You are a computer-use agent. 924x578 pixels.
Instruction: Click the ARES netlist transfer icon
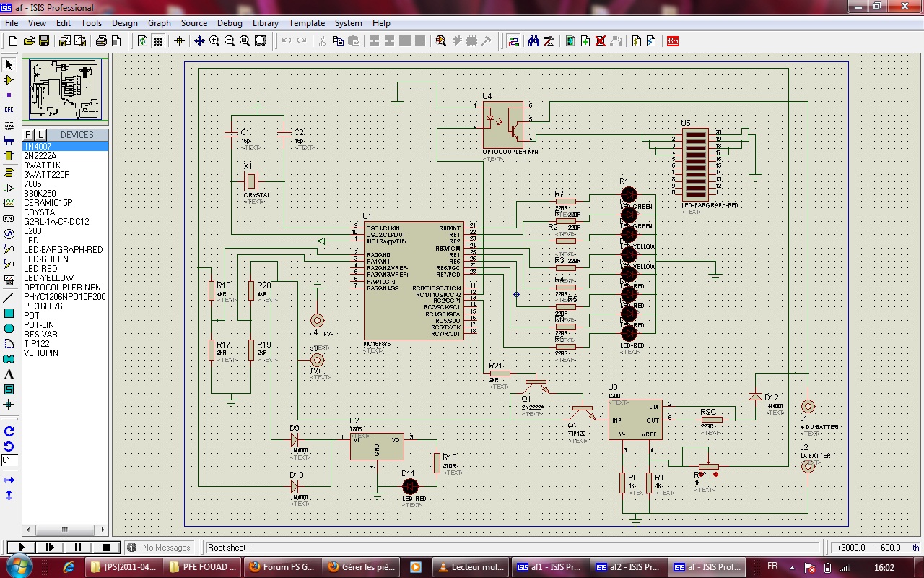tap(672, 41)
